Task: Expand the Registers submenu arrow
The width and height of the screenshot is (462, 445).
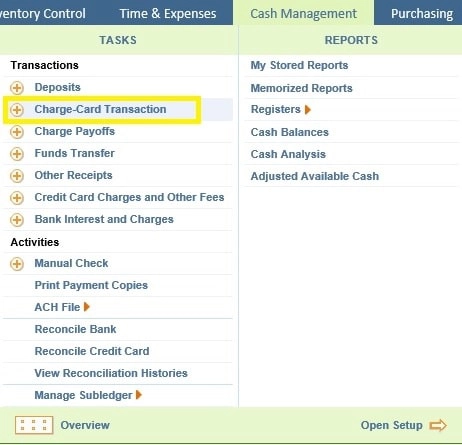Action: click(308, 110)
